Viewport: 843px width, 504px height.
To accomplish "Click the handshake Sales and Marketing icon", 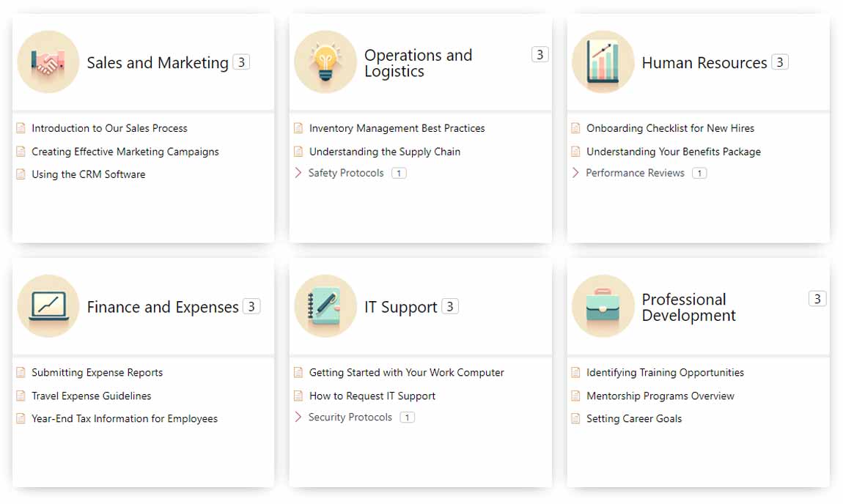I will (48, 62).
